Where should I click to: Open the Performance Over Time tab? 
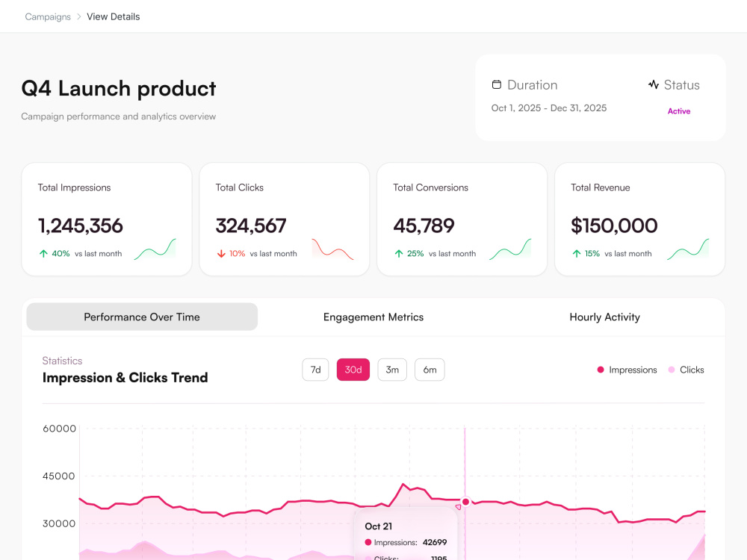(142, 317)
